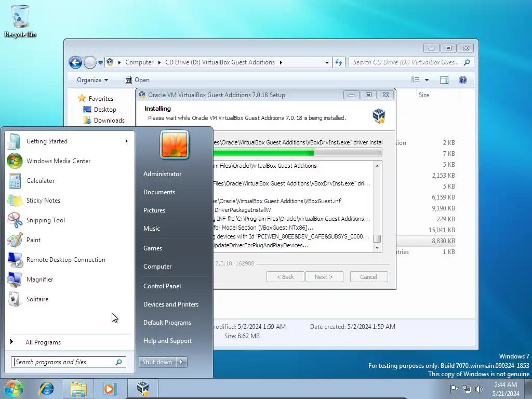
Task: Open network tray icon
Action: pos(467,389)
